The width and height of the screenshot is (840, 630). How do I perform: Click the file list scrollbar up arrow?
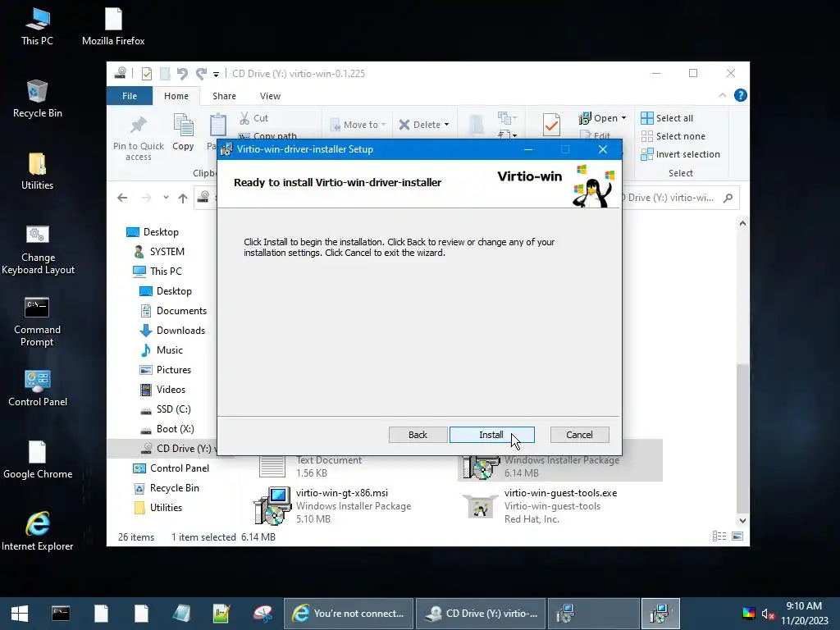[x=742, y=223]
